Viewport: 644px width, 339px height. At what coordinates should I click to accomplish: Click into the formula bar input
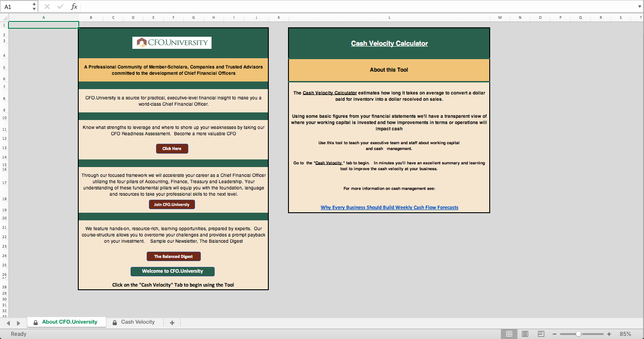click(358, 7)
